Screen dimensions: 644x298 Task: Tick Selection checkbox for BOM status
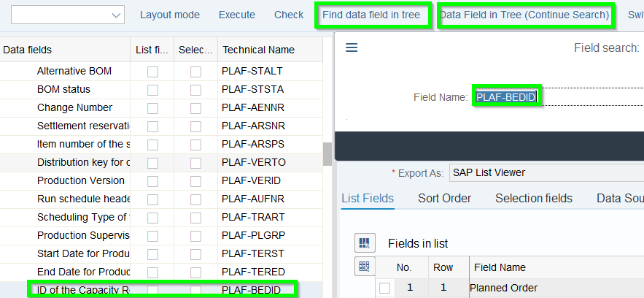[x=195, y=90]
